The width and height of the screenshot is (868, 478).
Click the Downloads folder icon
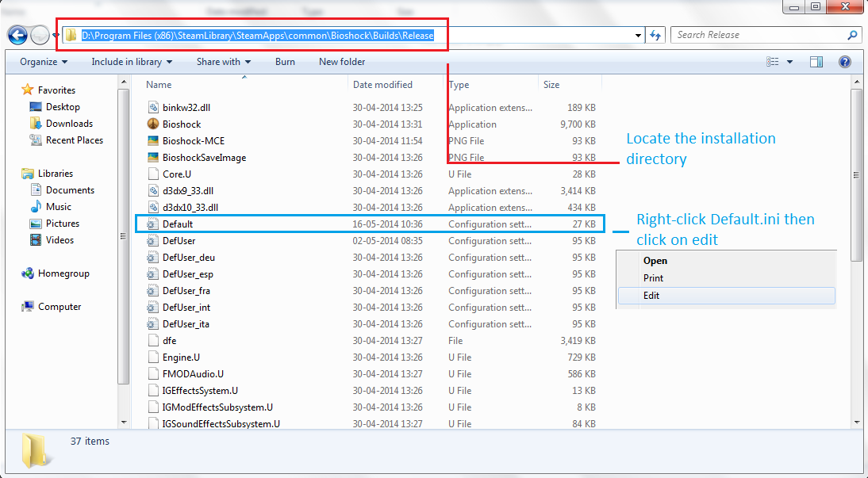point(36,124)
